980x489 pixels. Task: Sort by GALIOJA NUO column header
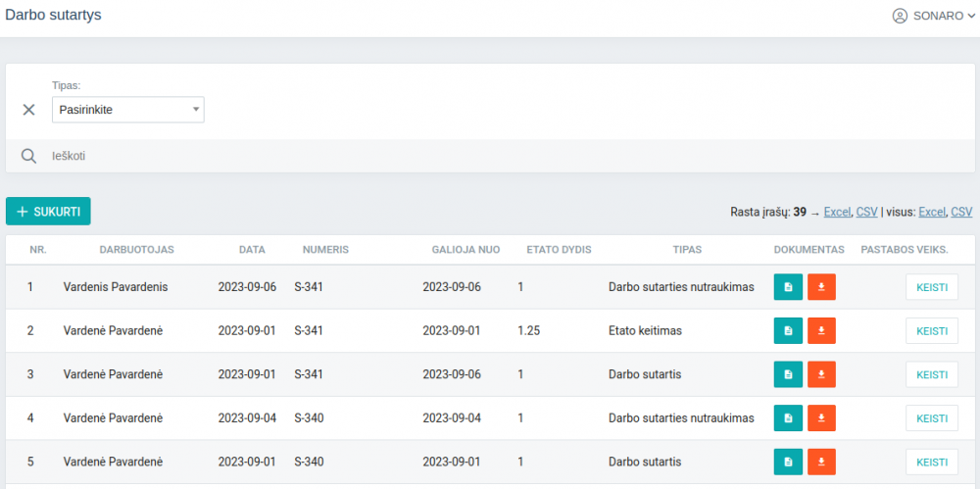click(465, 250)
